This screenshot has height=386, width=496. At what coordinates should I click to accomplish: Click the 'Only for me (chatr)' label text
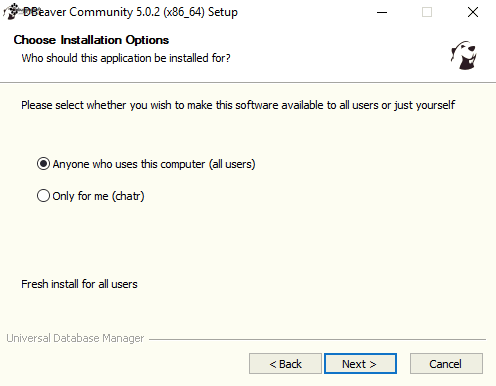(x=98, y=196)
